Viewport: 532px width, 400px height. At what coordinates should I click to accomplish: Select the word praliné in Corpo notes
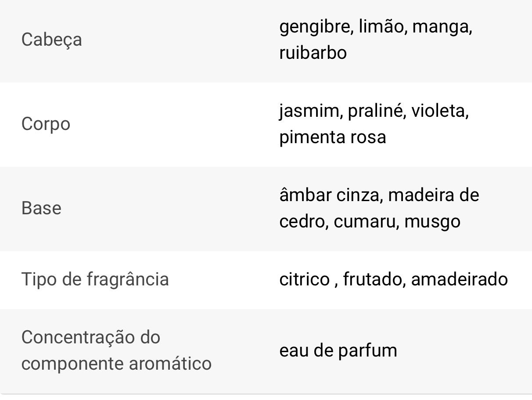[x=377, y=111]
